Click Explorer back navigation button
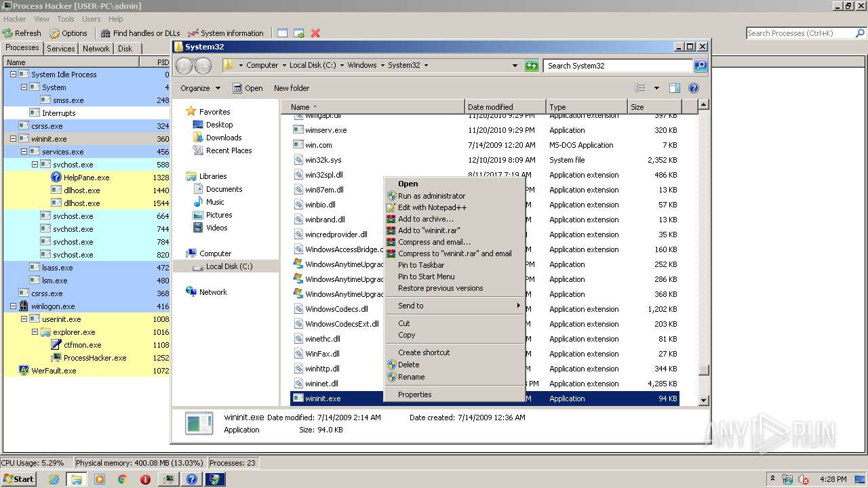Viewport: 868px width, 488px height. coord(184,66)
